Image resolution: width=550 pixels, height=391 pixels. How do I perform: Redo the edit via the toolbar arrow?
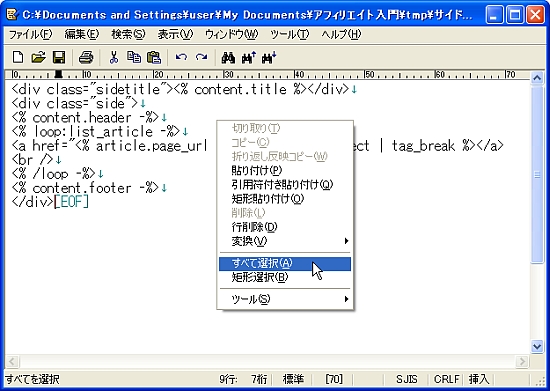click(201, 57)
